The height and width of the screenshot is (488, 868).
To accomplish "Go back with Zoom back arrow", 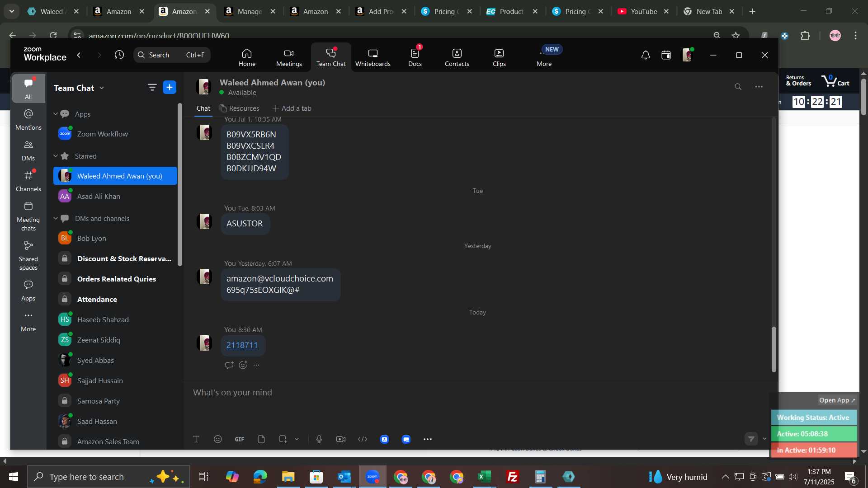I will tap(79, 55).
